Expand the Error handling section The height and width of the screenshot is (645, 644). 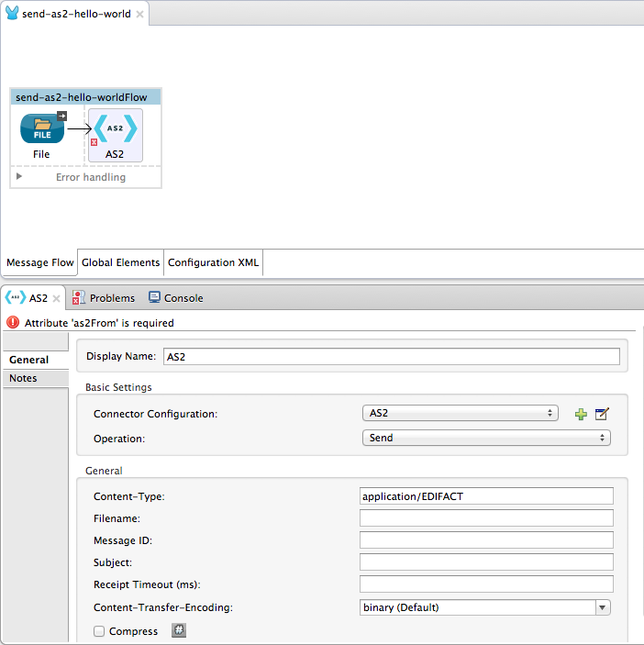19,176
